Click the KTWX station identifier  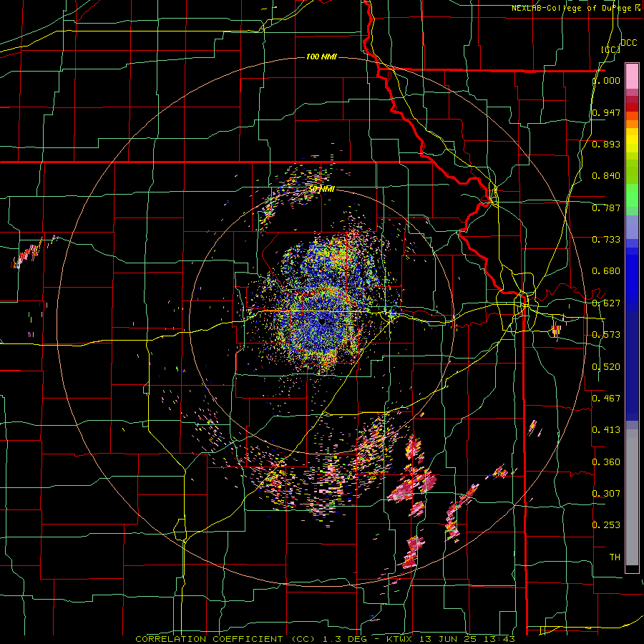point(399,639)
